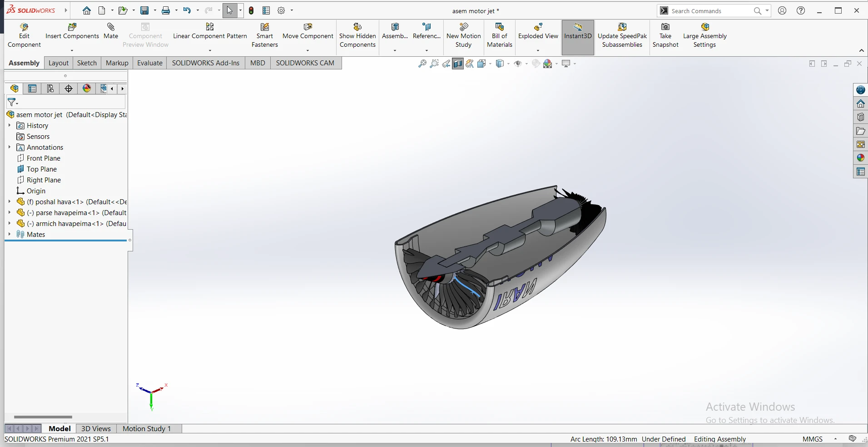Open the PropertyManager panel tab
This screenshot has width=868, height=447.
32,88
